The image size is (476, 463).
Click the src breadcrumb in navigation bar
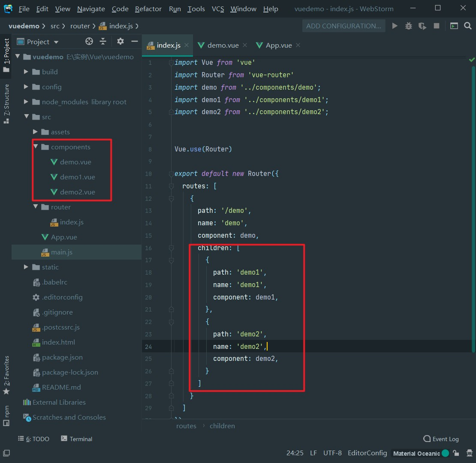pyautogui.click(x=55, y=26)
